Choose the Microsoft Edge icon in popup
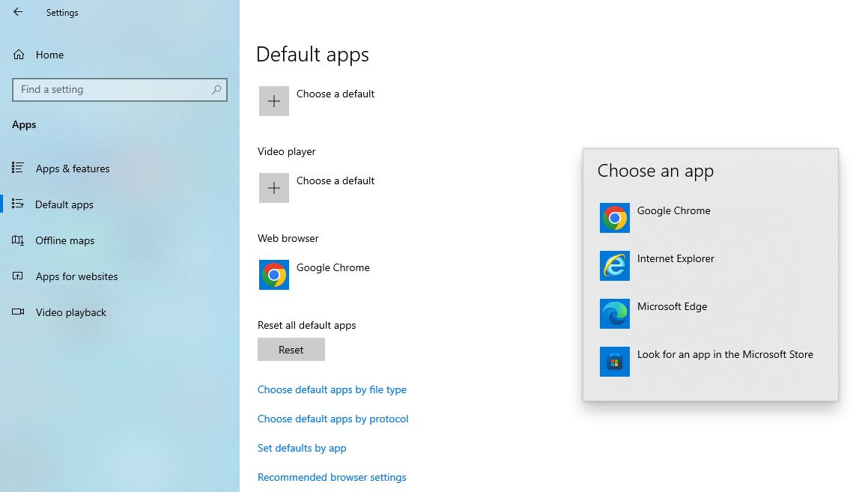Screen dimensions: 868x492 pos(614,314)
